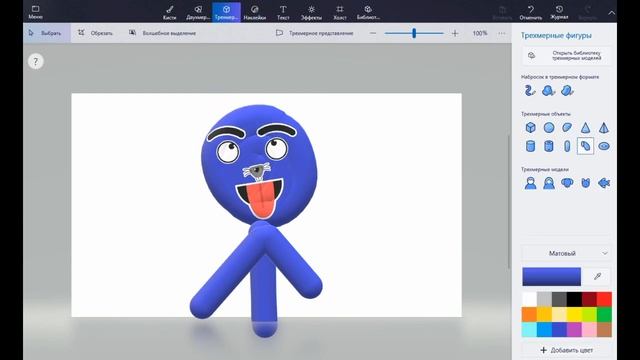
Task: Insert a 3D capsule object
Action: tap(567, 146)
